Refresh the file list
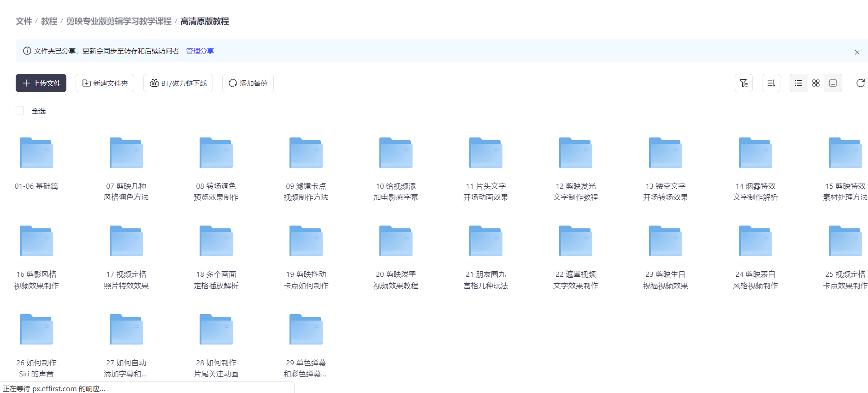 click(860, 83)
